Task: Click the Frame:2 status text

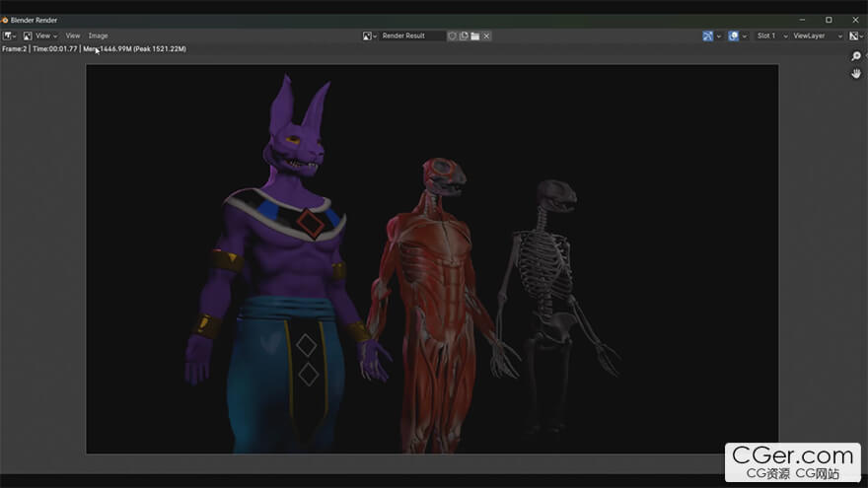Action: 14,48
